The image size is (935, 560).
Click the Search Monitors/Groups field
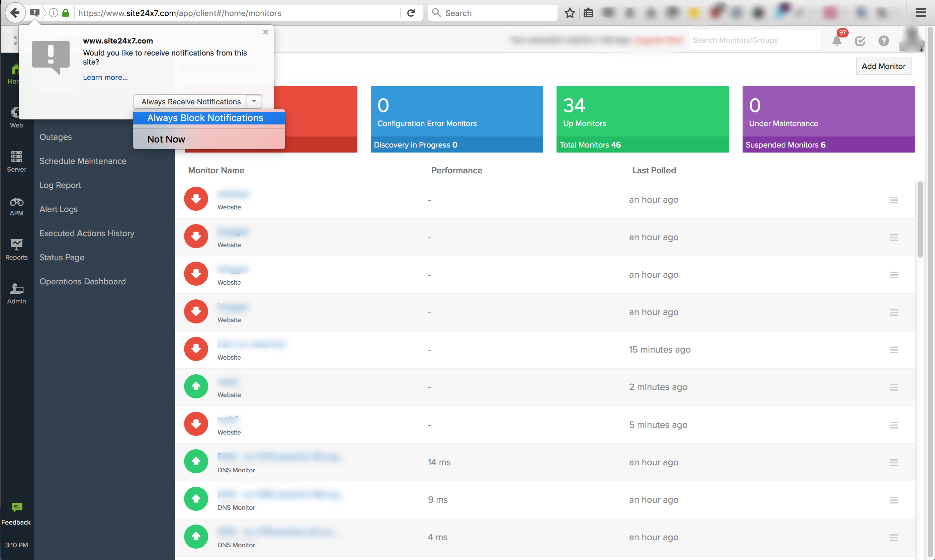pyautogui.click(x=754, y=40)
